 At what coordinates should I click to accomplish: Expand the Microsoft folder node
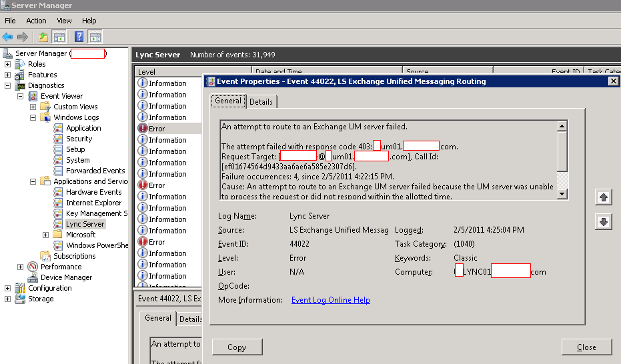[x=45, y=235]
